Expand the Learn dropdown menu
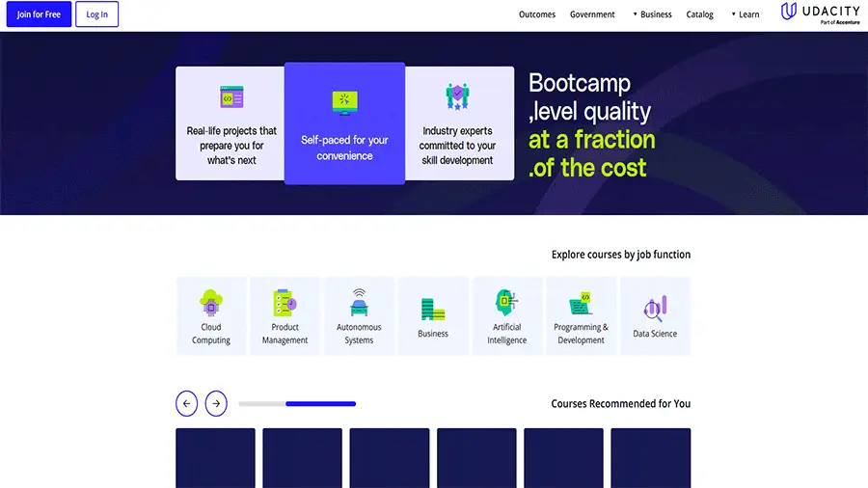 pyautogui.click(x=745, y=14)
